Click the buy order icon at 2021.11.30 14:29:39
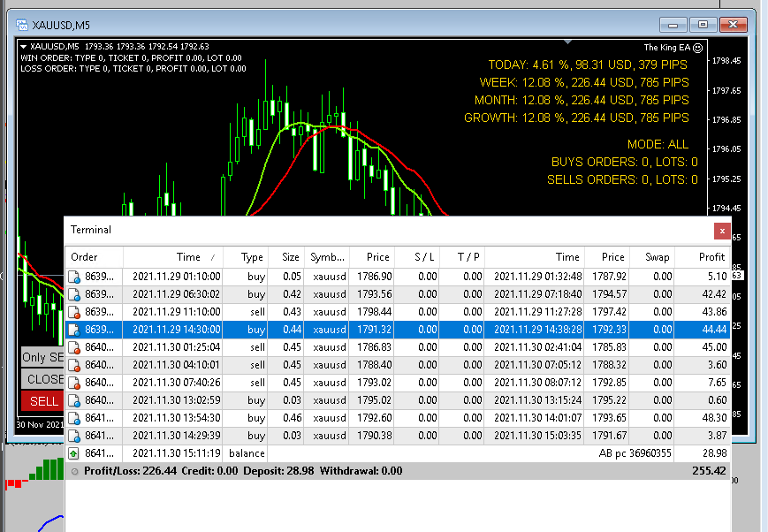768x532 pixels. point(74,436)
